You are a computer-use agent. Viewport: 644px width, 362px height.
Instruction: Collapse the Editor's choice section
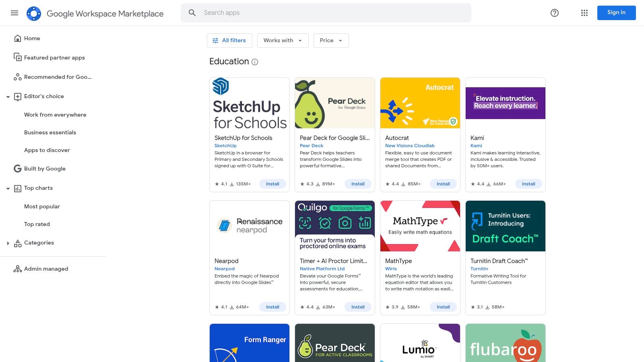pyautogui.click(x=8, y=97)
